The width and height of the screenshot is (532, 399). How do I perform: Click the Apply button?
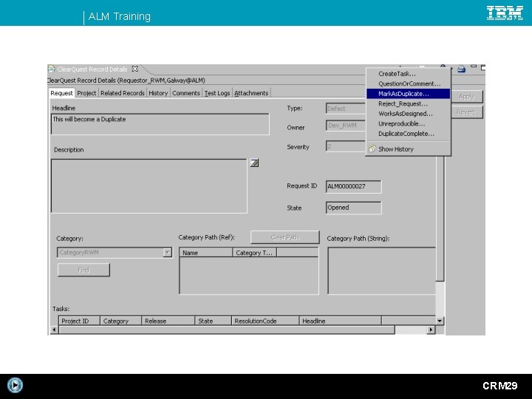[466, 97]
